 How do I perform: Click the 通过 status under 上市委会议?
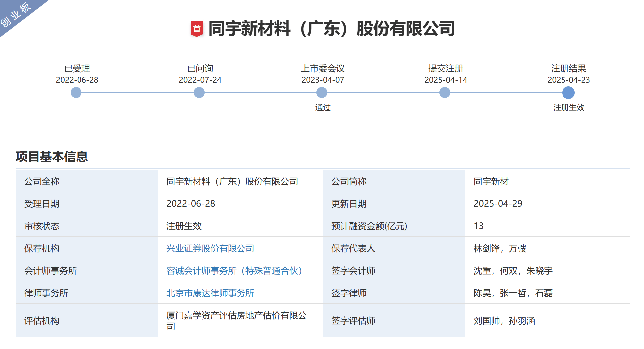point(323,107)
